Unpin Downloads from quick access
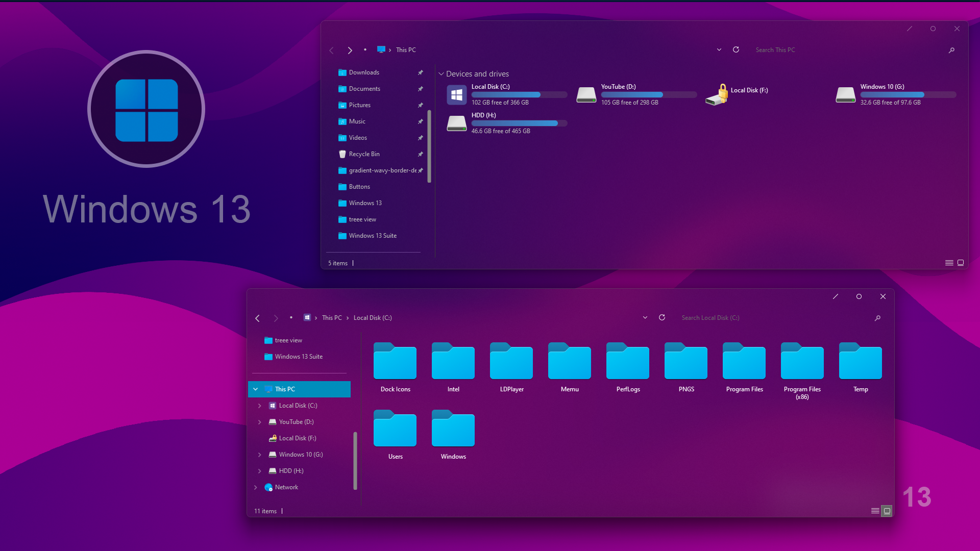 coord(420,72)
